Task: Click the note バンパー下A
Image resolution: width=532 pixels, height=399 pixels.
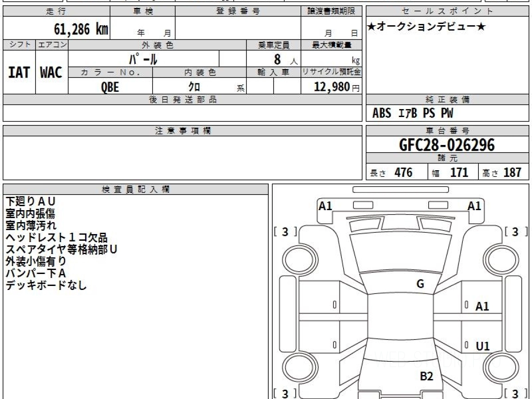Action: [35, 274]
